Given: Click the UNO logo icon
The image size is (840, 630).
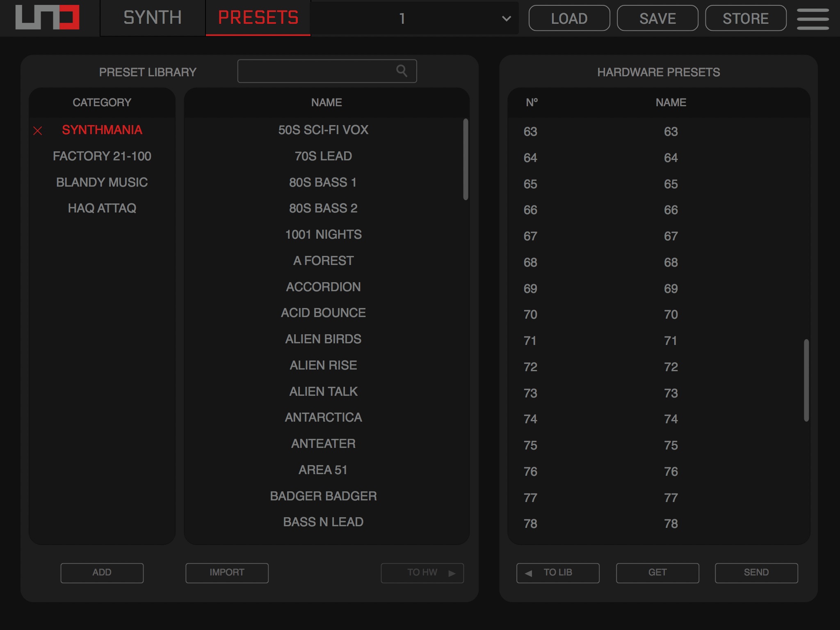Looking at the screenshot, I should pyautogui.click(x=47, y=18).
